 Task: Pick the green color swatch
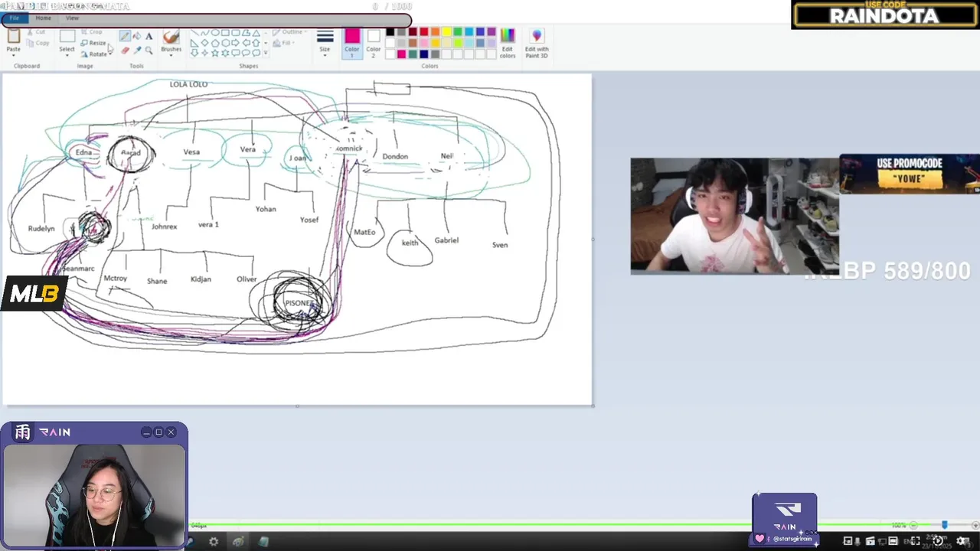[458, 32]
